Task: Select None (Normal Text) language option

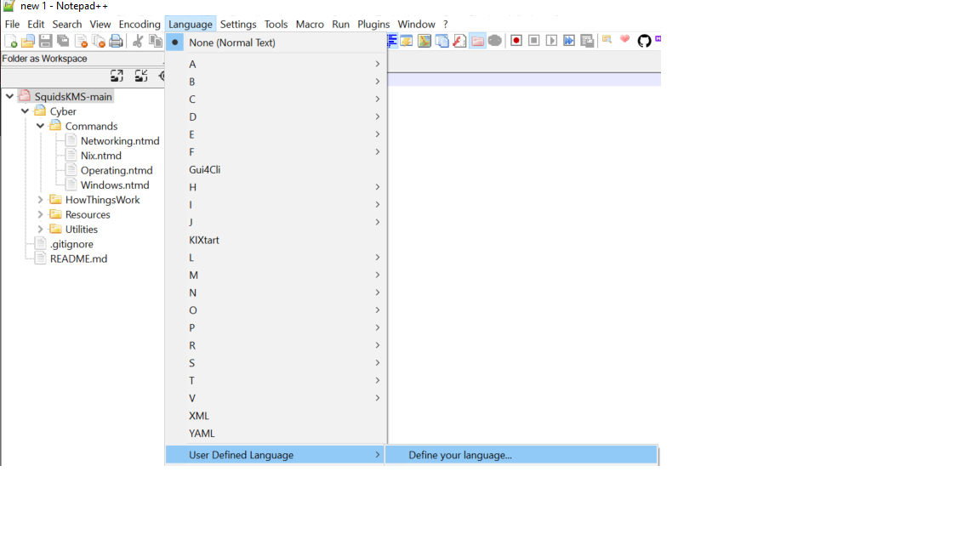Action: [232, 43]
